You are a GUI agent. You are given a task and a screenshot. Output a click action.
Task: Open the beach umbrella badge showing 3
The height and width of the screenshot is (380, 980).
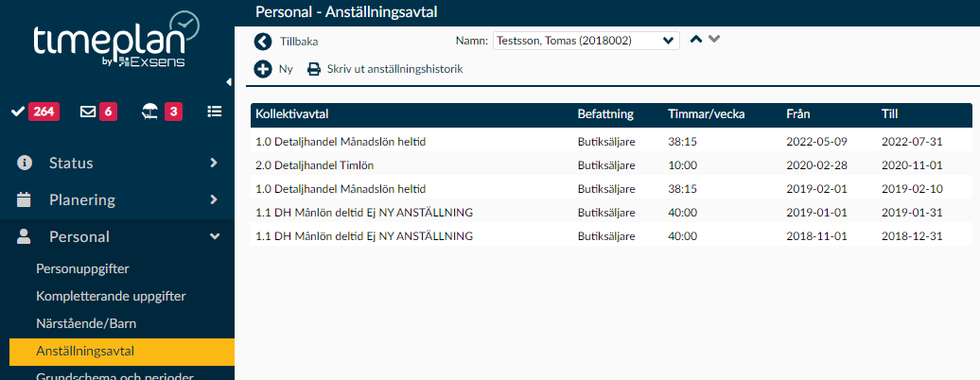click(x=162, y=112)
